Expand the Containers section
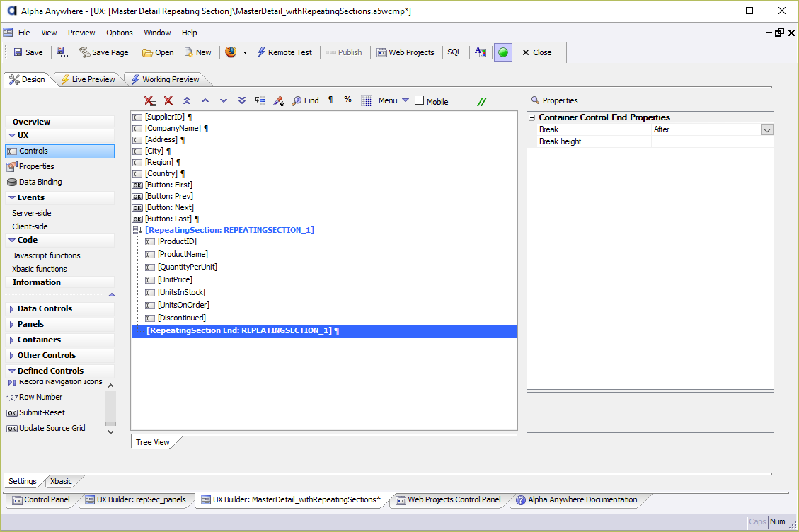The width and height of the screenshot is (799, 532). pyautogui.click(x=12, y=340)
